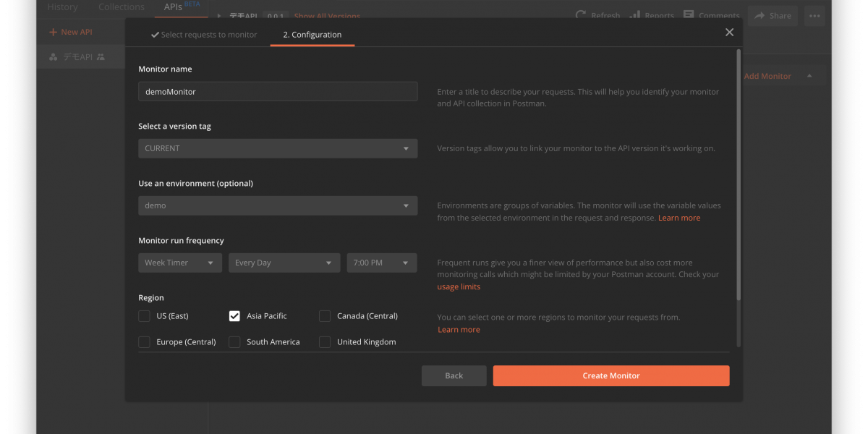Switch to Select requests to monitor step
Screen dimensions: 868x434
(x=203, y=35)
